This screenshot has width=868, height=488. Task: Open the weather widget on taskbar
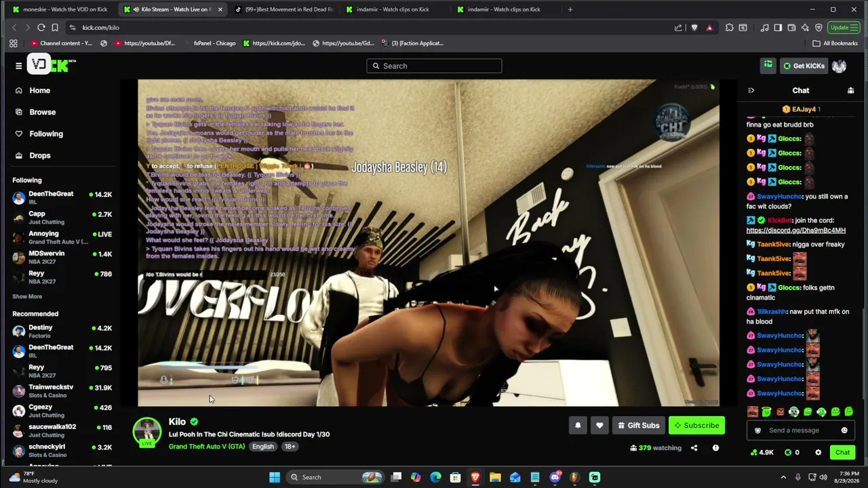coord(34,477)
